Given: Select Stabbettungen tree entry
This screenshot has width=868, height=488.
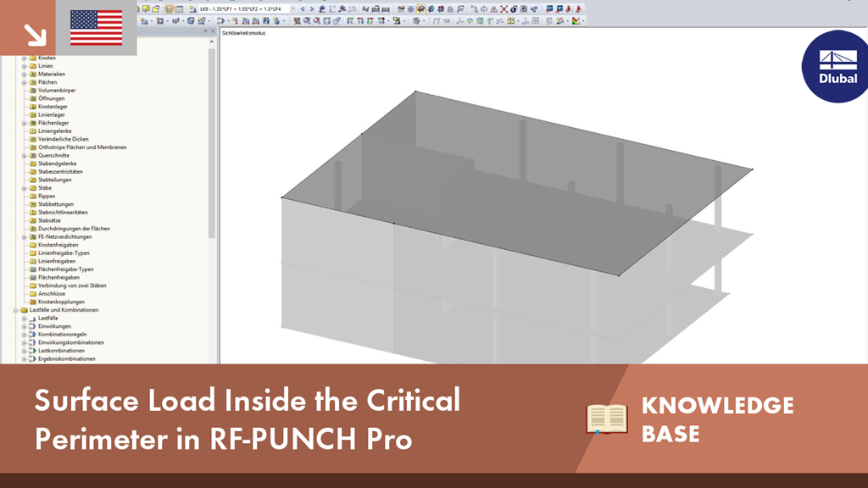Looking at the screenshot, I should [x=55, y=204].
